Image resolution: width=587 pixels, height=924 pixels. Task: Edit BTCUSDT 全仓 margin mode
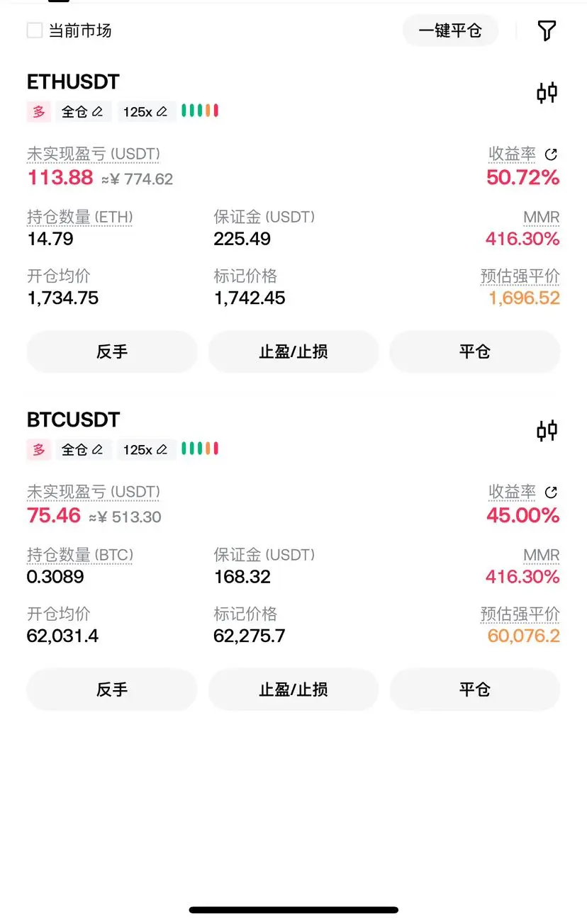tap(83, 449)
